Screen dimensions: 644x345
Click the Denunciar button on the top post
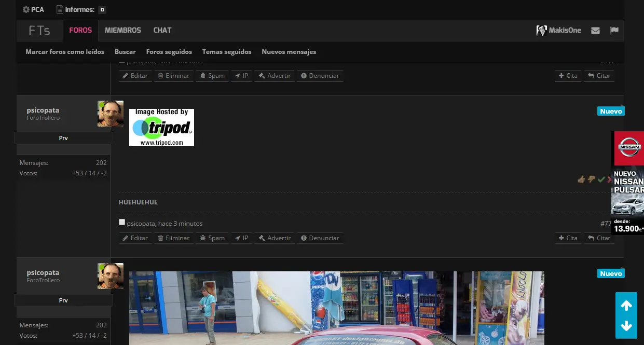coord(320,76)
